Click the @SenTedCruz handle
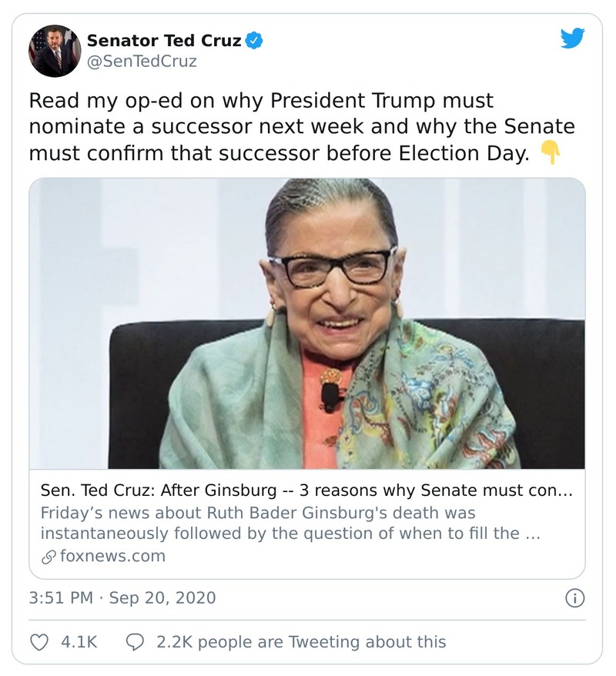This screenshot has height=676, width=616. pos(142,62)
